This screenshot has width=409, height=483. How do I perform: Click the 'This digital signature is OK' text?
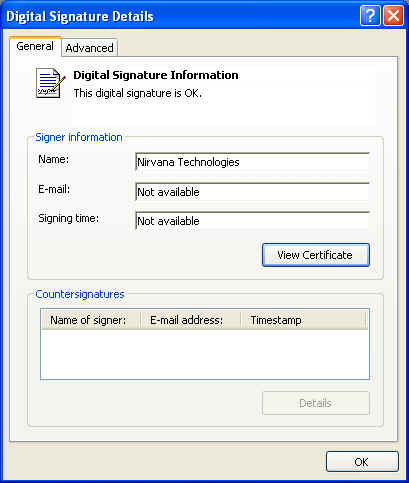(138, 93)
